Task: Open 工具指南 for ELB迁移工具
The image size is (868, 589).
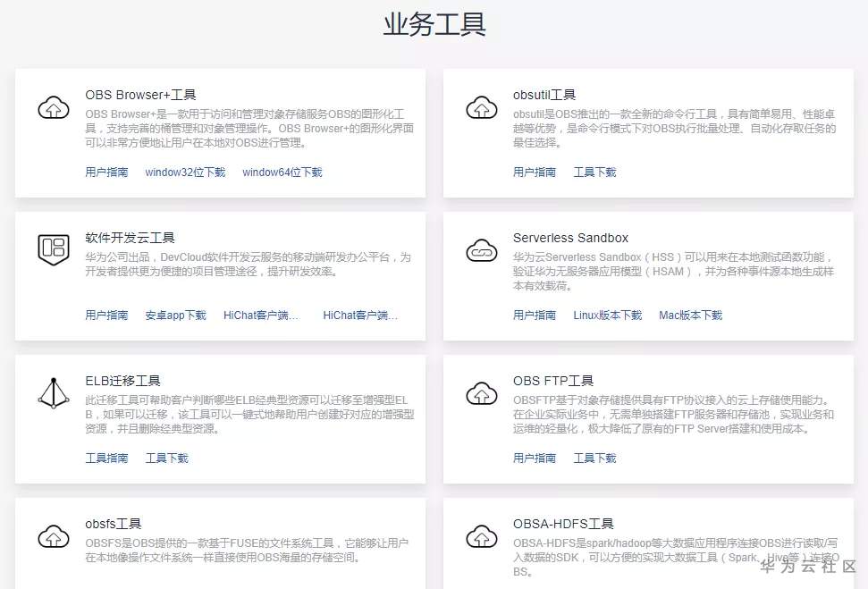Action: pyautogui.click(x=107, y=458)
